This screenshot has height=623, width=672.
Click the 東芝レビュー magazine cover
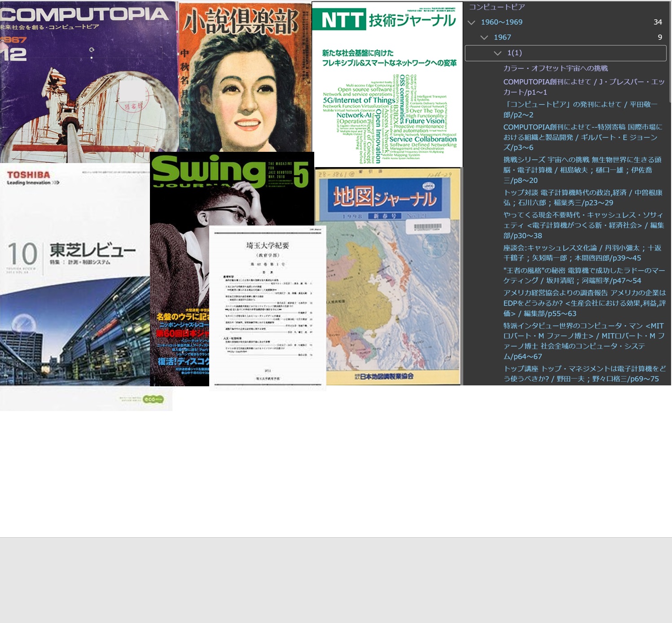tap(75, 287)
